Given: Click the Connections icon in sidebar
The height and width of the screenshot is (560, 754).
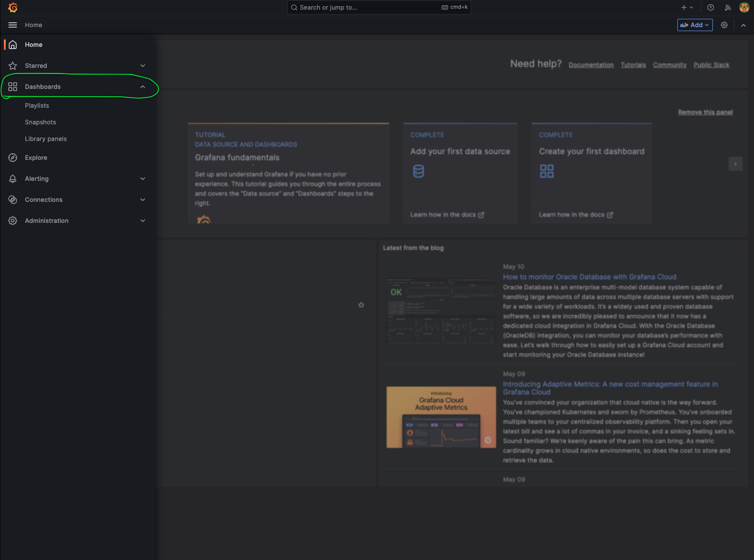Looking at the screenshot, I should pos(13,200).
